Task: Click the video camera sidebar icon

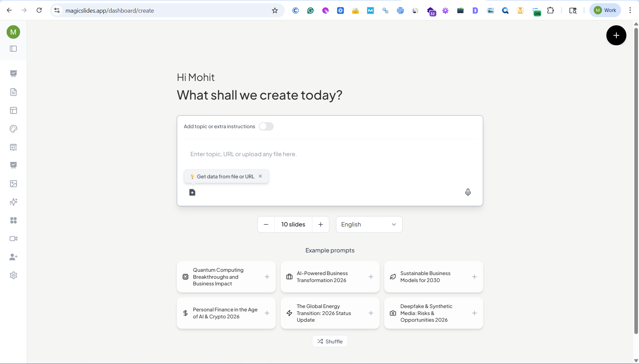Action: coord(13,239)
